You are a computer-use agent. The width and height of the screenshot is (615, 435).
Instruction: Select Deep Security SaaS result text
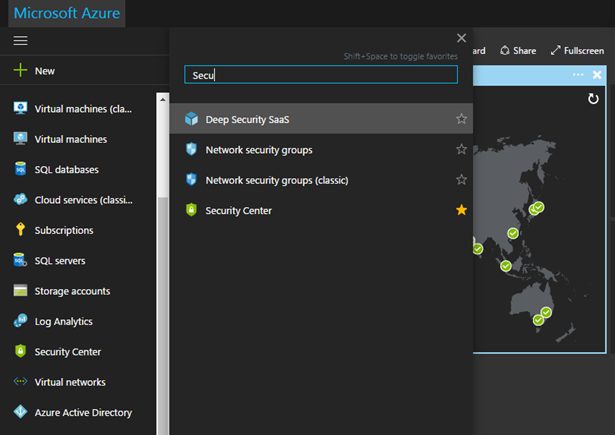coord(247,120)
